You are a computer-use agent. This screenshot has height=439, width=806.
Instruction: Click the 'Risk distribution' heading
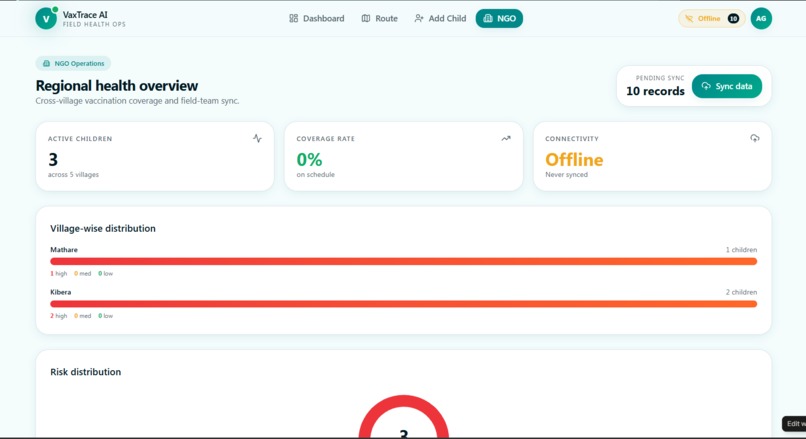(85, 372)
